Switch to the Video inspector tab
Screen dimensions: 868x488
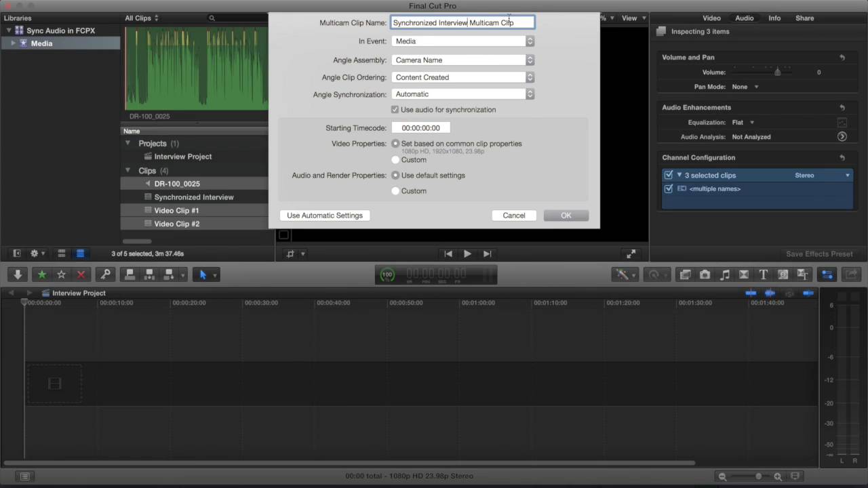click(x=711, y=18)
